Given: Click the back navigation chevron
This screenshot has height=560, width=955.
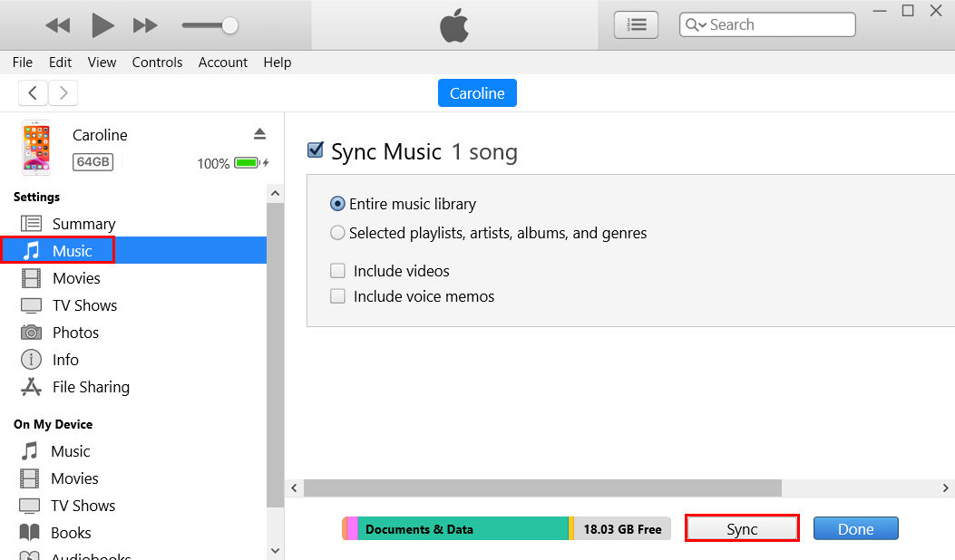Looking at the screenshot, I should [x=33, y=92].
